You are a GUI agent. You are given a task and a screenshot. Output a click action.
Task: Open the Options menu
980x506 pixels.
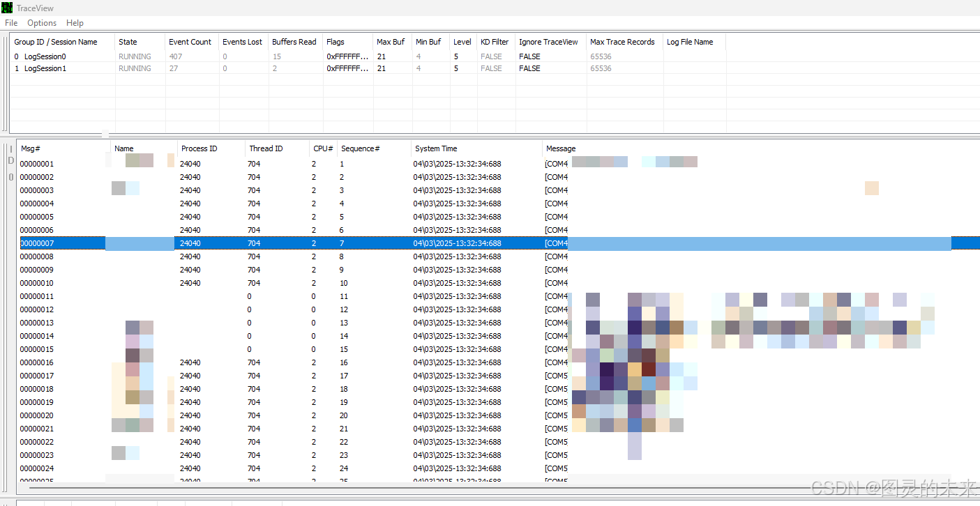(41, 22)
